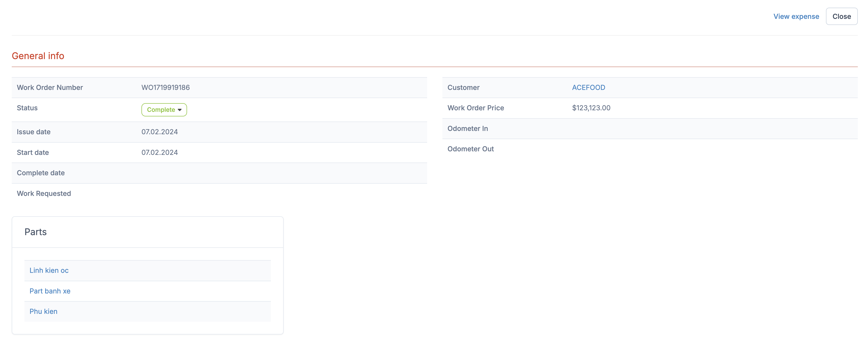The height and width of the screenshot is (349, 868).
Task: Click the Work Order Price value
Action: [x=591, y=108]
